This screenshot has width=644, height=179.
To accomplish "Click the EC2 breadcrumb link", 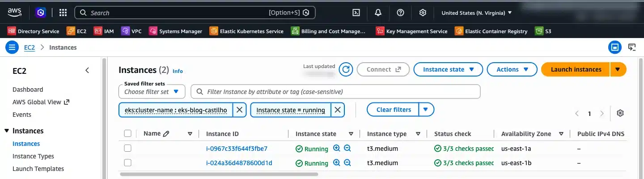I will coord(30,47).
